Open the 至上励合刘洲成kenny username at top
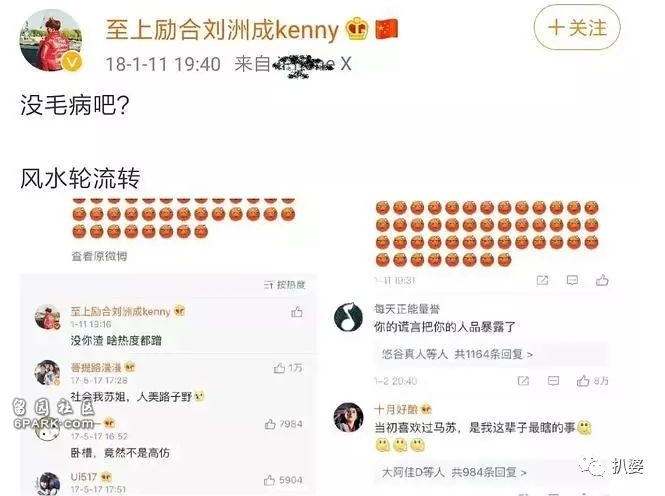This screenshot has height=496, width=665. [x=222, y=30]
